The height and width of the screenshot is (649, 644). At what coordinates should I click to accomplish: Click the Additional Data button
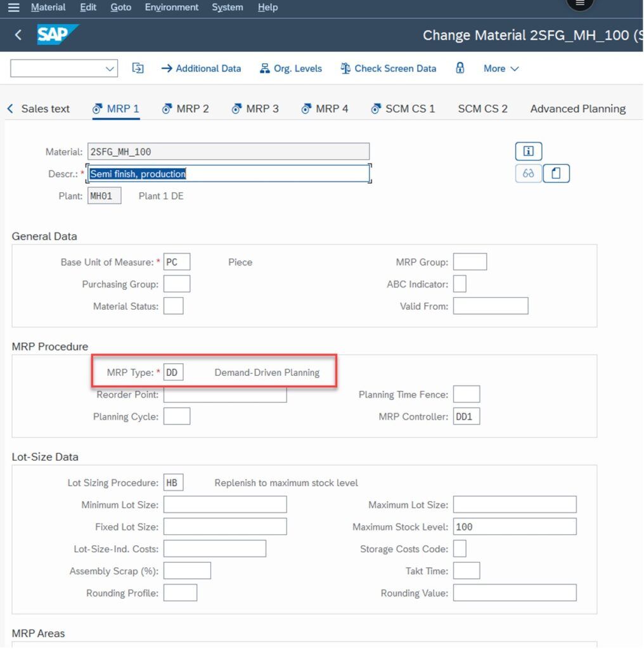[202, 68]
